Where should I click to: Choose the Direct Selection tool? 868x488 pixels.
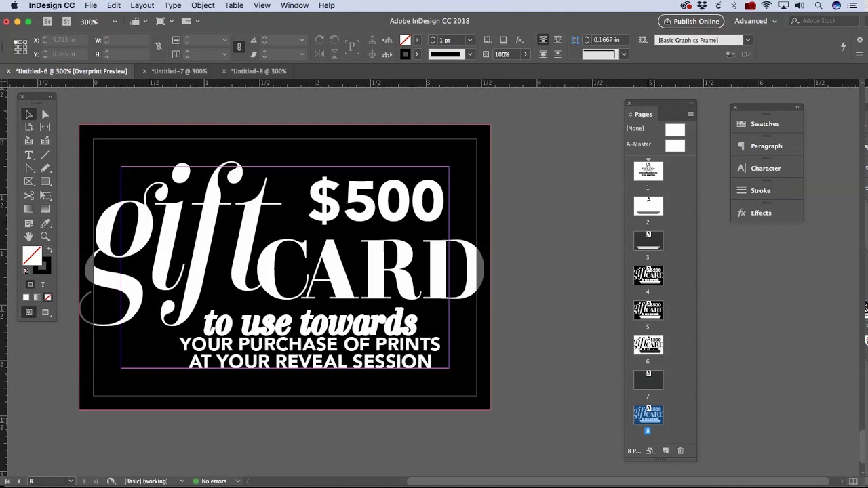45,115
